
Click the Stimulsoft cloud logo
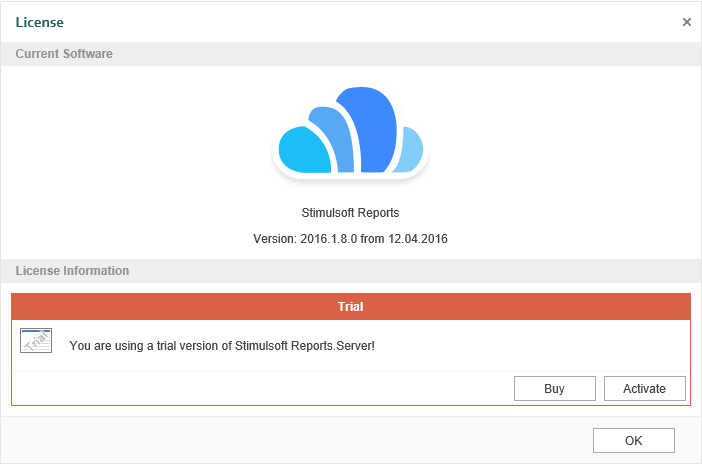coord(351,133)
